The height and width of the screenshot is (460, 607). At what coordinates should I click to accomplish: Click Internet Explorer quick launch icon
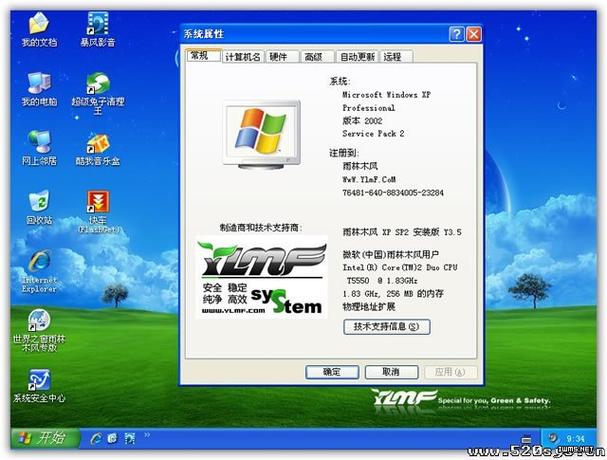point(96,438)
